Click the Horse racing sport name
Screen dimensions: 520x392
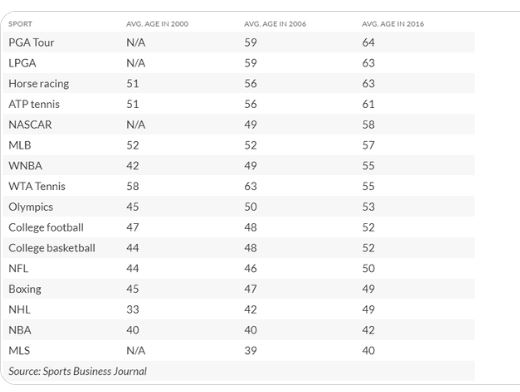[x=39, y=84]
